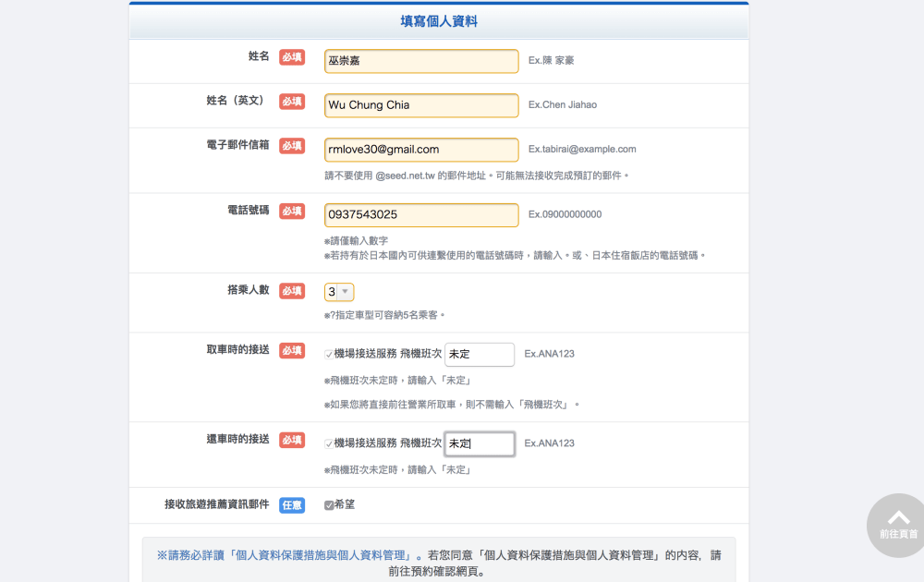Click the 必填 badge beside 電話號碼

point(292,211)
